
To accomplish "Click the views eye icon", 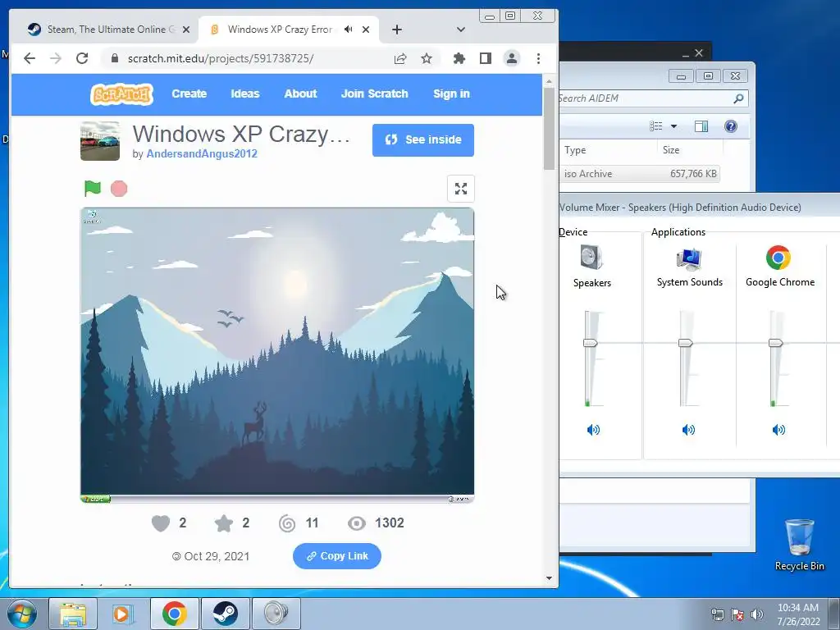I will coord(357,523).
